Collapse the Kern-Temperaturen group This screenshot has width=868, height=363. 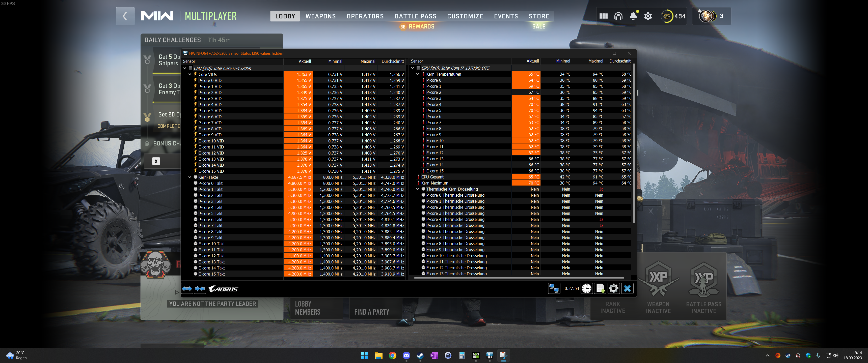tap(418, 74)
